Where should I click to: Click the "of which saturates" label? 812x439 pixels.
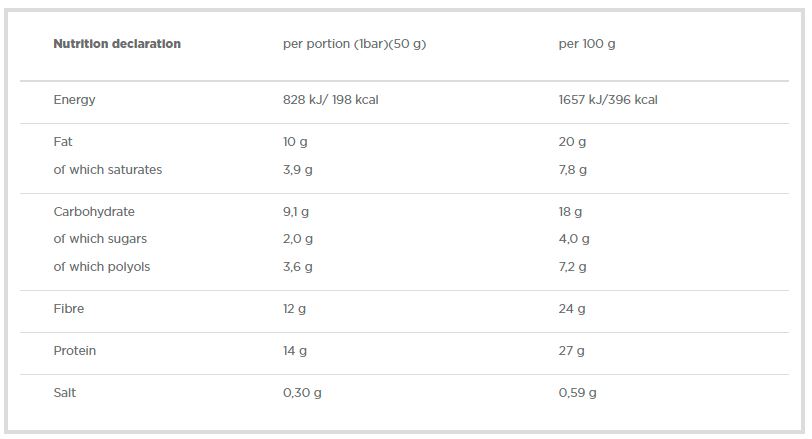coord(107,170)
